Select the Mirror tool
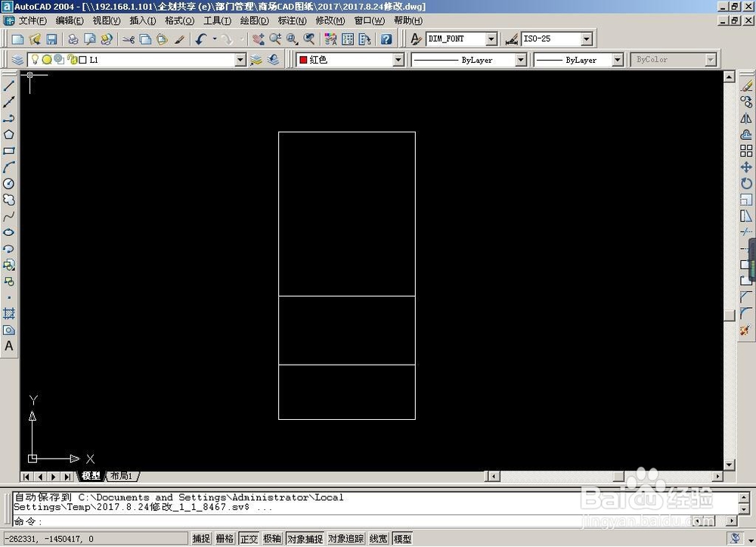This screenshot has height=547, width=756. point(746,118)
